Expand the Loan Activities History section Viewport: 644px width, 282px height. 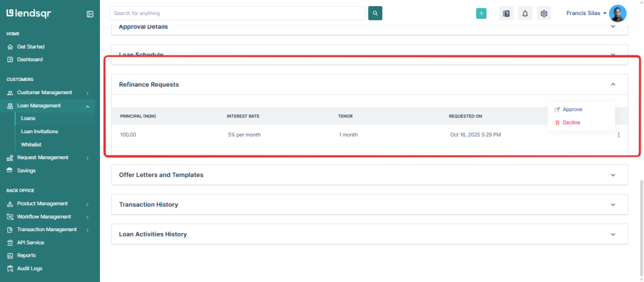[x=613, y=234]
